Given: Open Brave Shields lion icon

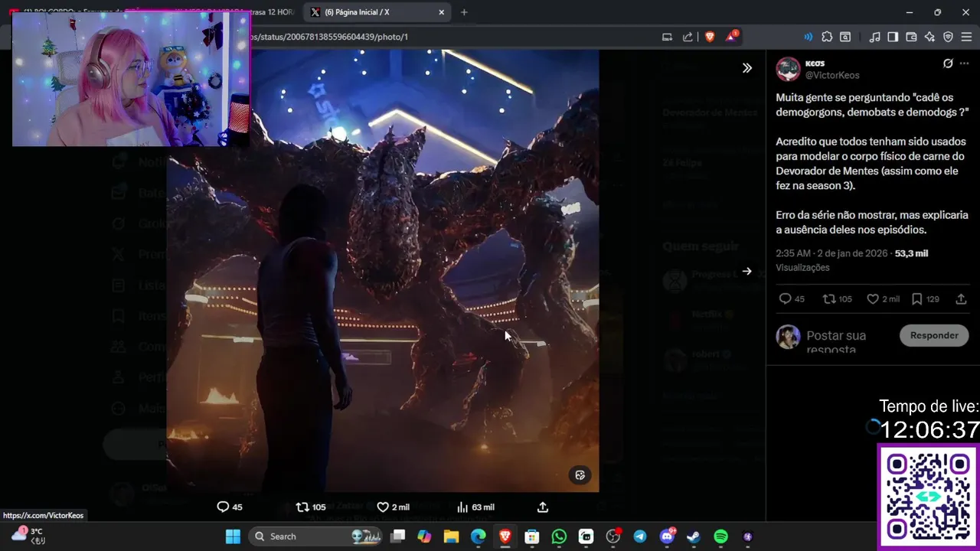Looking at the screenshot, I should tap(709, 37).
